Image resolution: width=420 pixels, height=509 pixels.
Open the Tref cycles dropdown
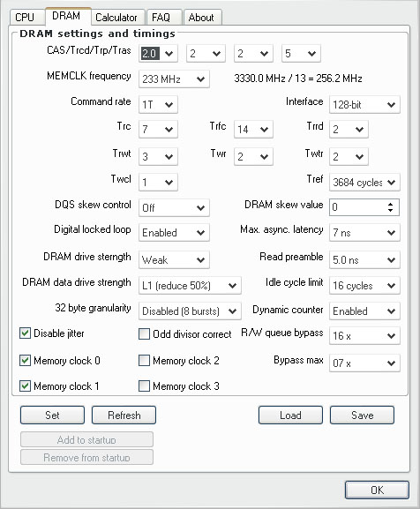tap(364, 182)
